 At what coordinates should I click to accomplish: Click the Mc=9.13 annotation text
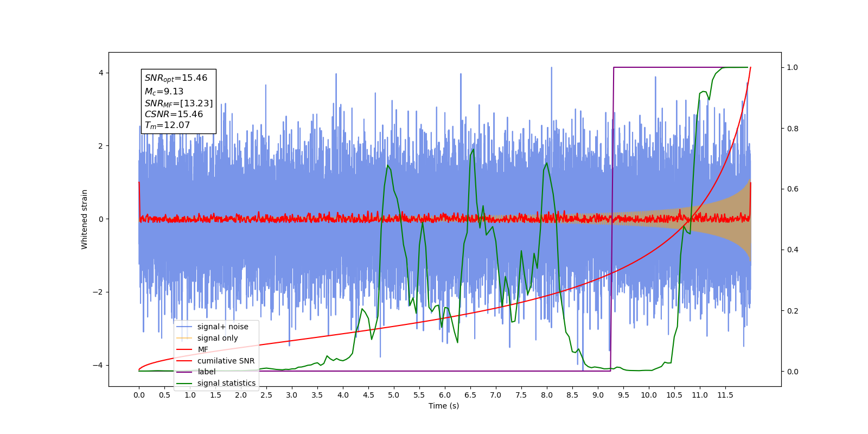click(164, 92)
